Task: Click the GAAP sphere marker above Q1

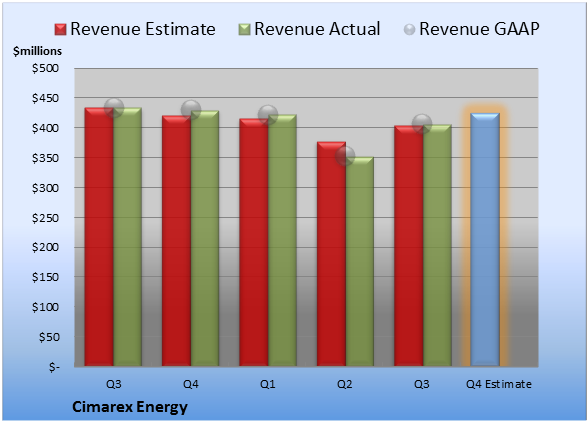Action: [268, 114]
